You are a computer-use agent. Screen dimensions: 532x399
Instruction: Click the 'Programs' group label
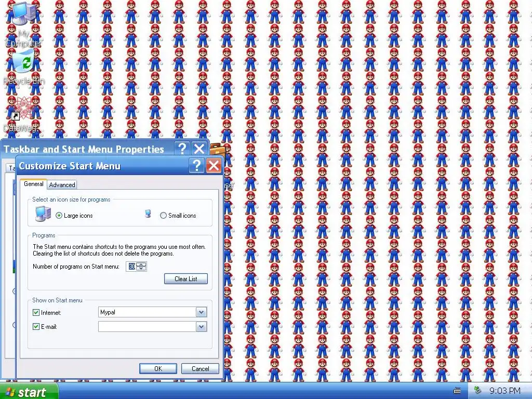click(44, 235)
